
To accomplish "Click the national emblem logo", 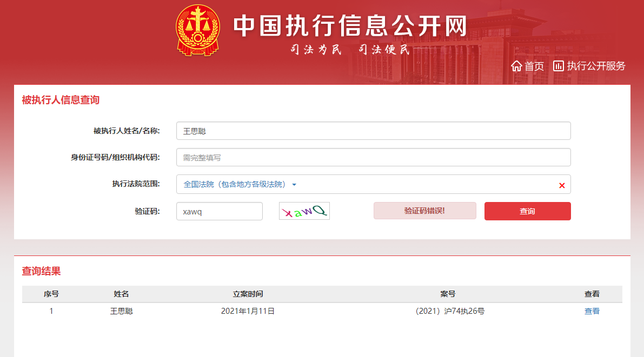I will (197, 30).
